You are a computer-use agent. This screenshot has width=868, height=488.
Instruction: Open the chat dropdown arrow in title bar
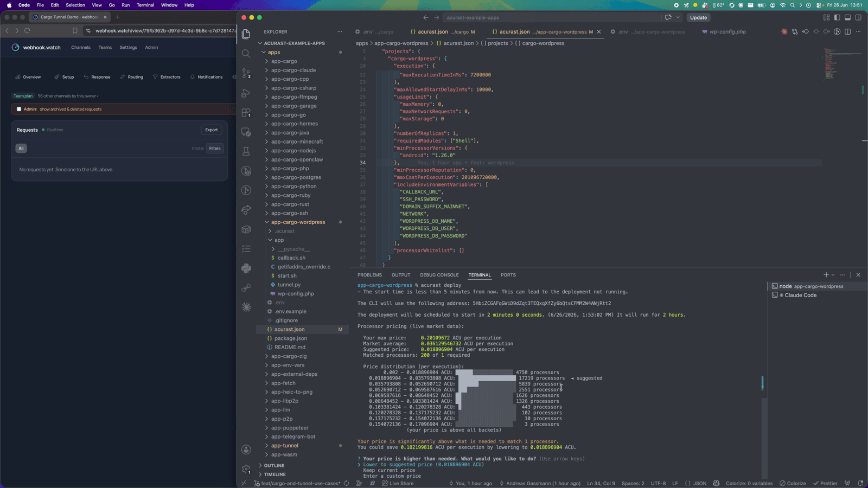point(678,17)
